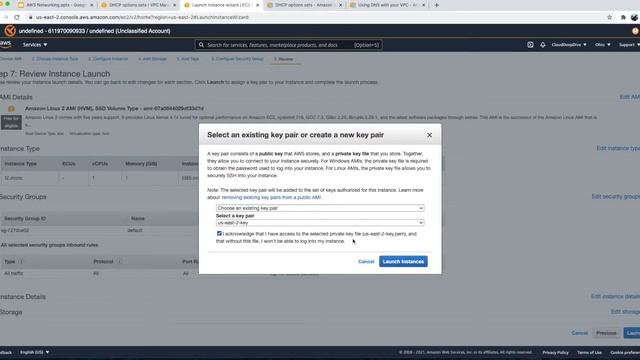Open the us-east-2-key key pair dropdown
This screenshot has height=360, width=640.
click(x=320, y=223)
